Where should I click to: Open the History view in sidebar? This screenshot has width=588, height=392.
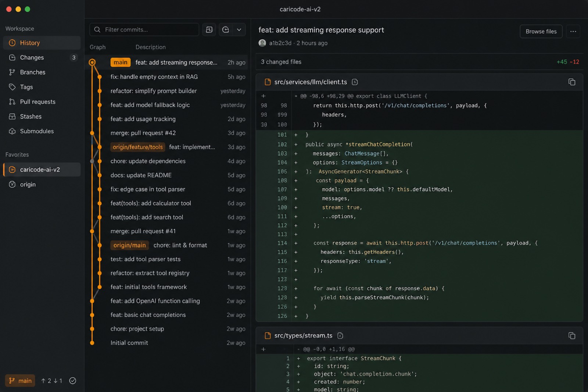(42, 43)
